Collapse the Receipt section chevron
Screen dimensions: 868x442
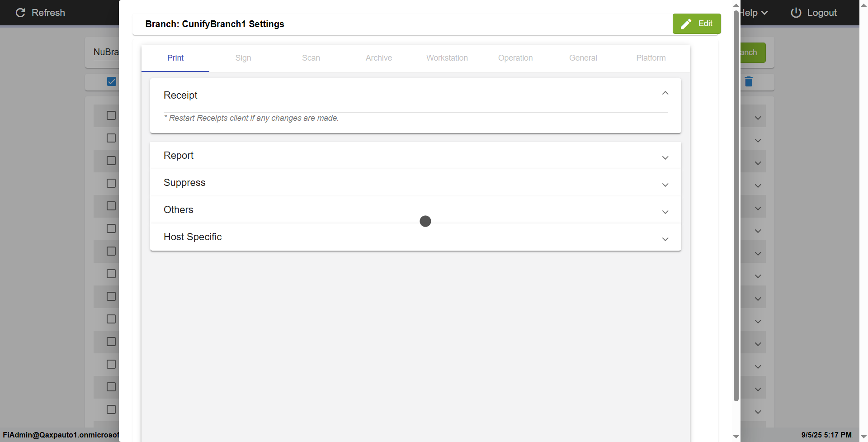[665, 93]
